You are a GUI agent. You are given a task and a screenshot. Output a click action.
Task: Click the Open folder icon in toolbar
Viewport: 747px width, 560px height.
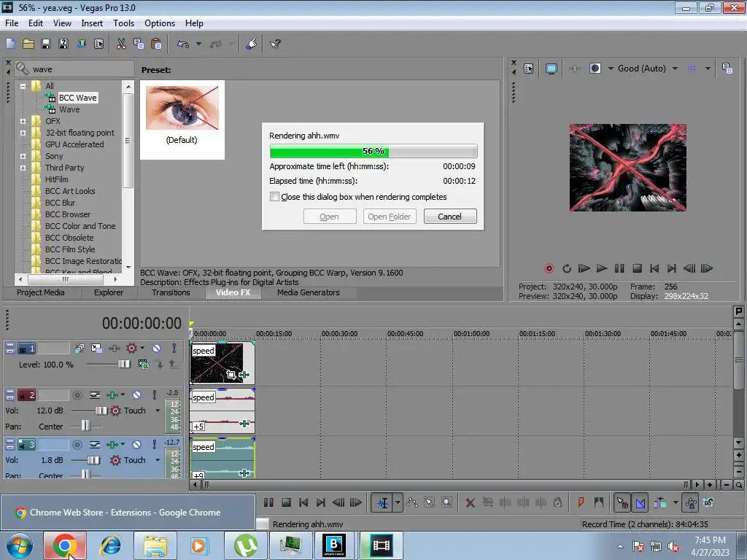pos(28,44)
